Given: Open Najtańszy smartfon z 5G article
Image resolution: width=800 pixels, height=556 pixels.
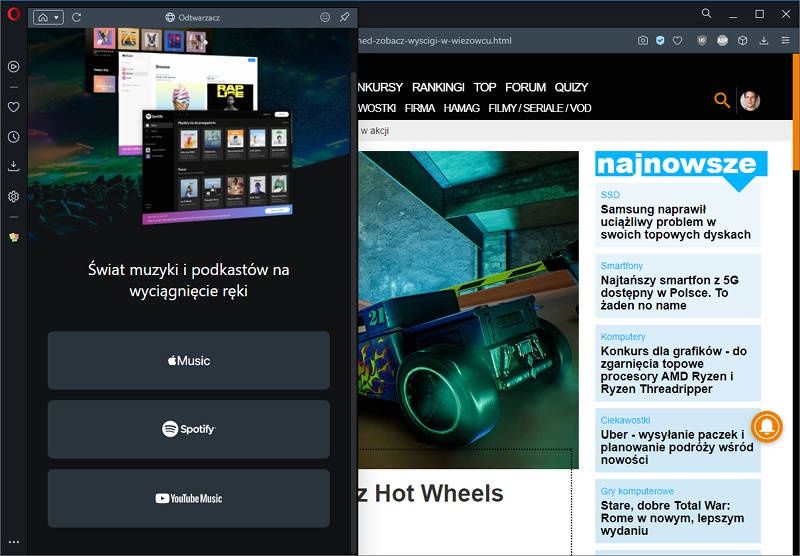Looking at the screenshot, I should (669, 293).
